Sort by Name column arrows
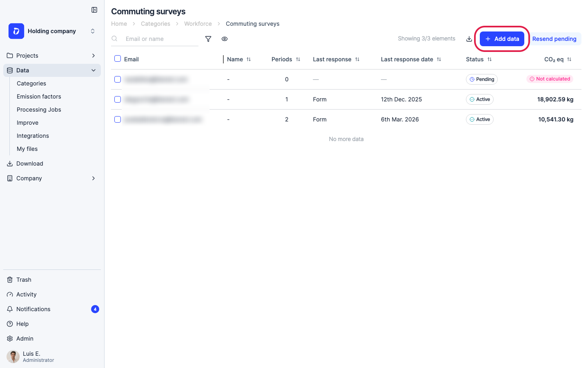The width and height of the screenshot is (588, 368). 249,59
